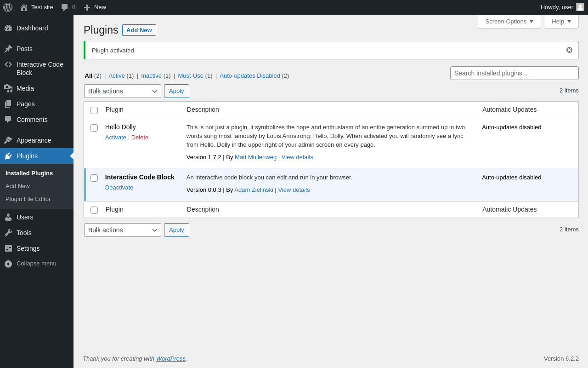The height and width of the screenshot is (368, 588).
Task: Click the Pages icon in sidebar
Action: [x=8, y=104]
